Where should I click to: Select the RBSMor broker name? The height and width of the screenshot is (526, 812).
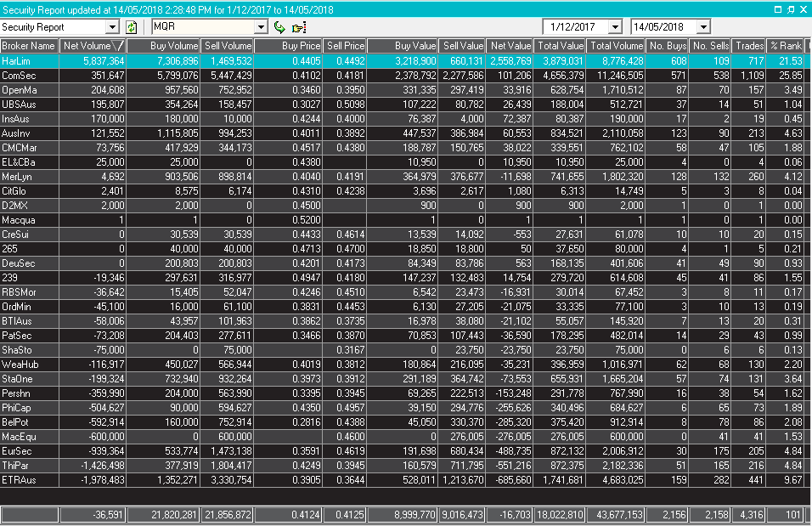20,293
